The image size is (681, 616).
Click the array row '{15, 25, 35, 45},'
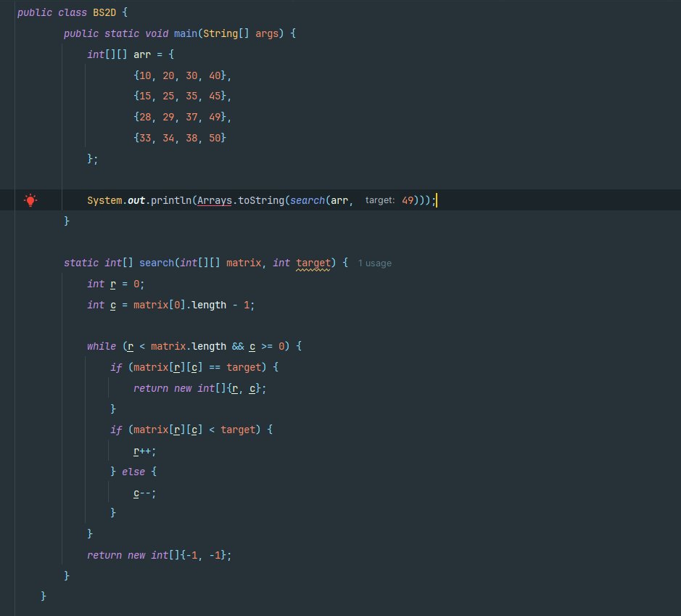[183, 96]
